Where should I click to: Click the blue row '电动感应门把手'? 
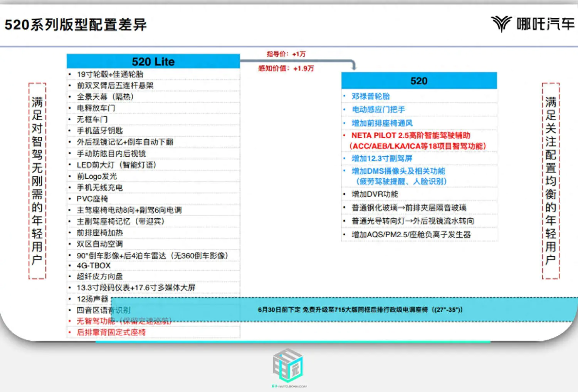click(419, 109)
